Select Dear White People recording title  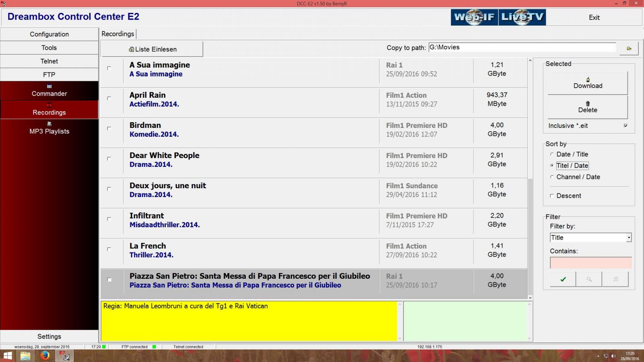[164, 155]
